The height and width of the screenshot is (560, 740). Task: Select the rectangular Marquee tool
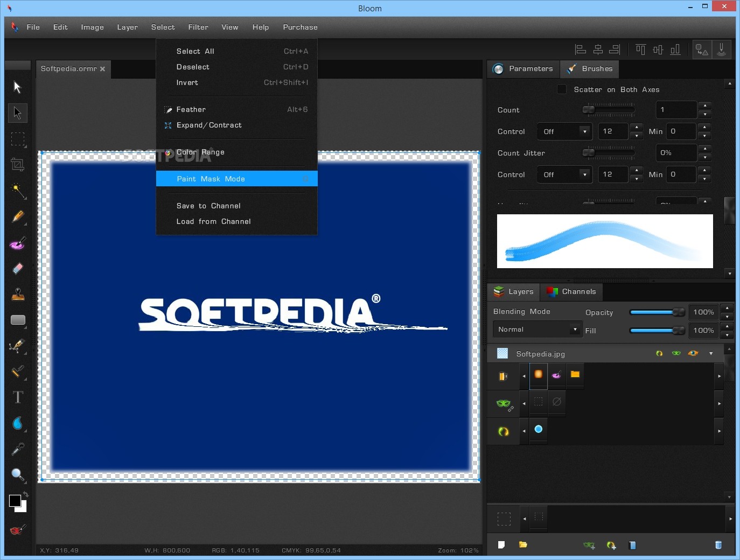click(x=18, y=139)
